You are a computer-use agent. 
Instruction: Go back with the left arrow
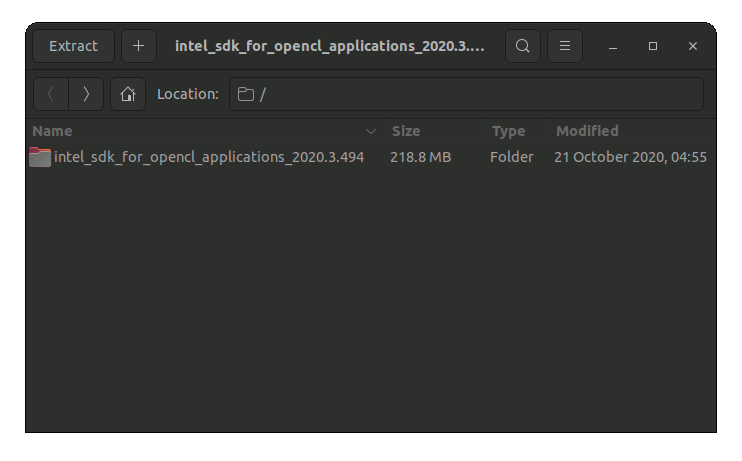[51, 94]
